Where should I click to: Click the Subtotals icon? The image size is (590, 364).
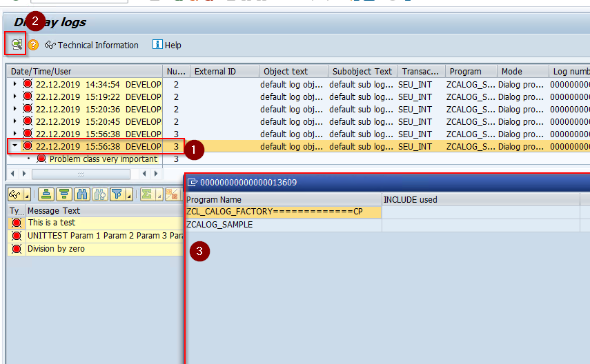173,194
